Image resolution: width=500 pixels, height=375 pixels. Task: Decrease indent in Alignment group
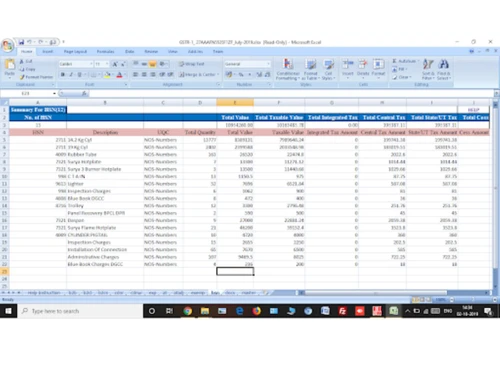(x=162, y=74)
